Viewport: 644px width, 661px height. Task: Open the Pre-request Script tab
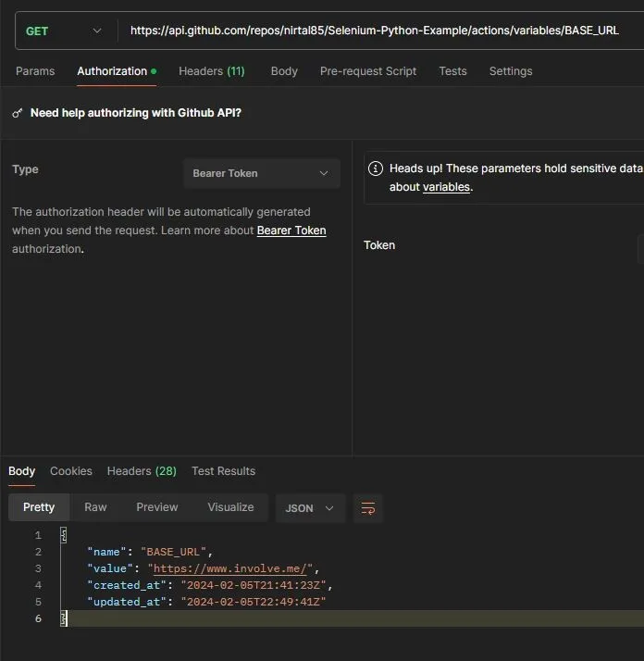pyautogui.click(x=368, y=71)
